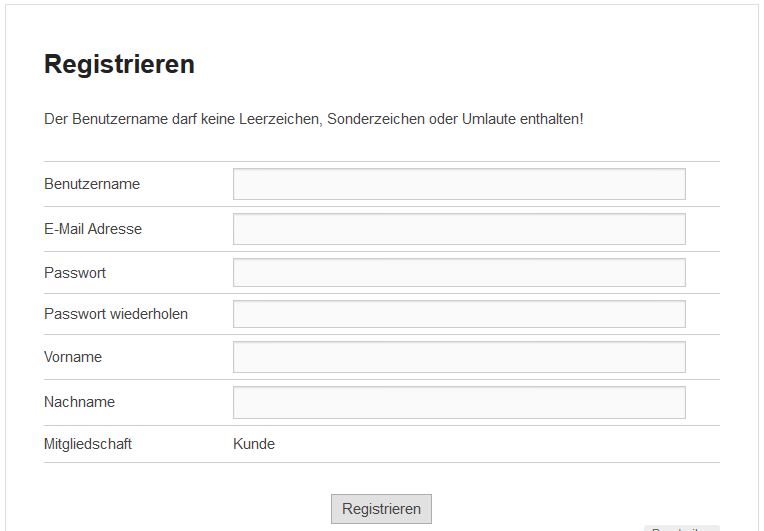Click the Registrieren page heading
The height and width of the screenshot is (531, 764).
tap(119, 65)
